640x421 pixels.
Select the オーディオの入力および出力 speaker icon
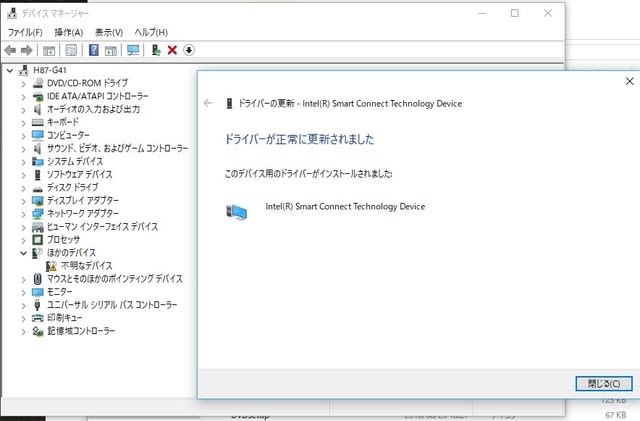click(38, 109)
